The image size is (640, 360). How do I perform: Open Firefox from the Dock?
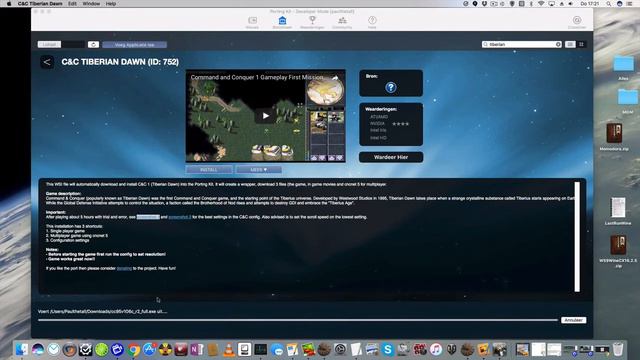pos(69,349)
